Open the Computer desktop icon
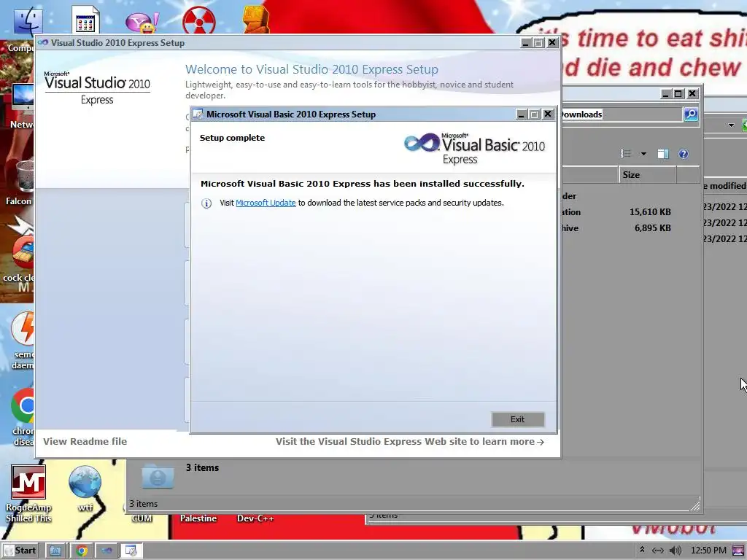This screenshot has height=560, width=747. pyautogui.click(x=28, y=21)
